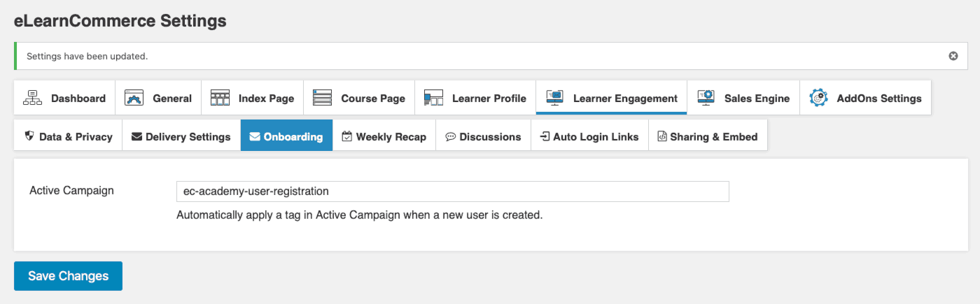Select the Onboarding sub-tab
The image size is (980, 304).
(x=286, y=136)
